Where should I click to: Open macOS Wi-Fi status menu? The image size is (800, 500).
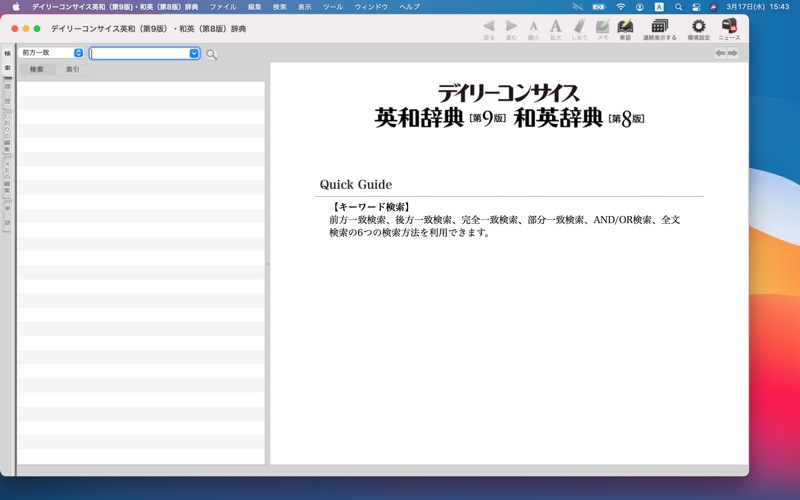point(620,7)
